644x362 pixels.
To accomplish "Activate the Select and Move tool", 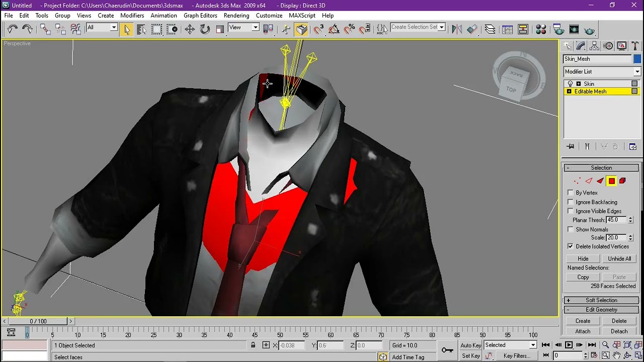I will pyautogui.click(x=190, y=29).
